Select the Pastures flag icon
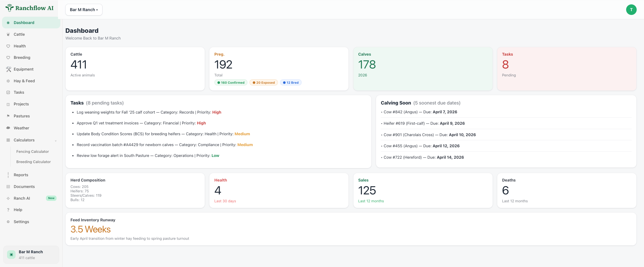The image size is (644, 267). (x=8, y=116)
